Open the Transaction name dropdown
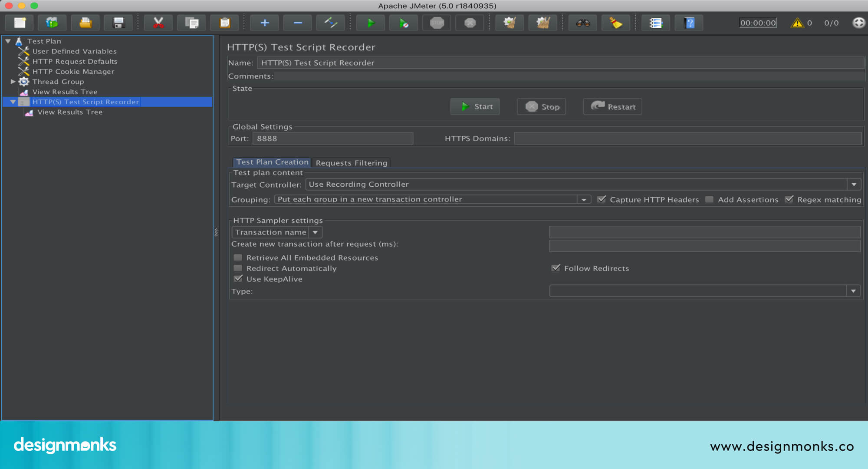 point(315,232)
